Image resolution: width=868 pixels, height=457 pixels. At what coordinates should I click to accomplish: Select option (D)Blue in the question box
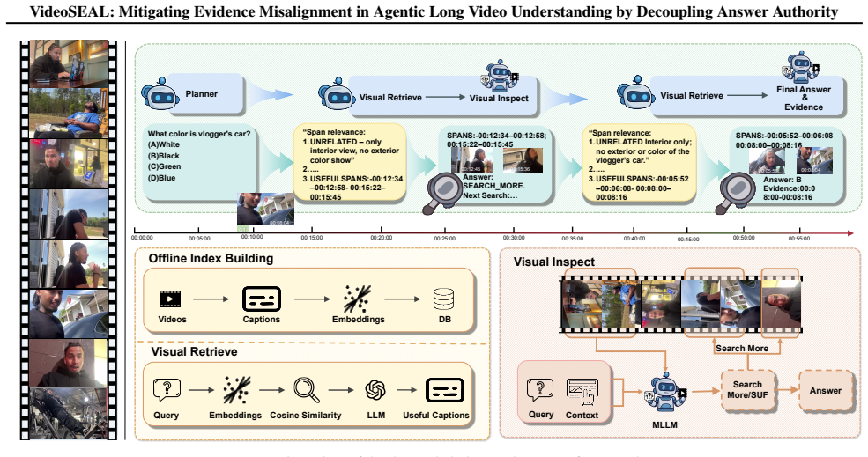(x=161, y=178)
